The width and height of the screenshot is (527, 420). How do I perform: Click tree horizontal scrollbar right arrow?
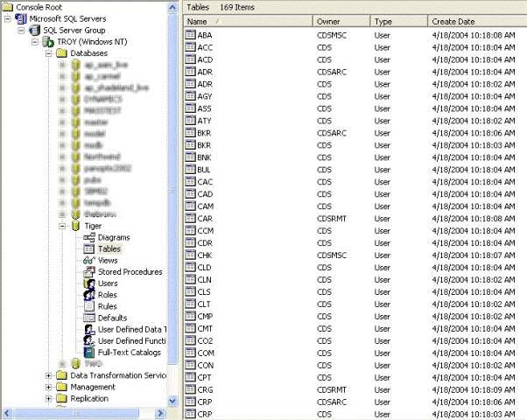point(161,413)
